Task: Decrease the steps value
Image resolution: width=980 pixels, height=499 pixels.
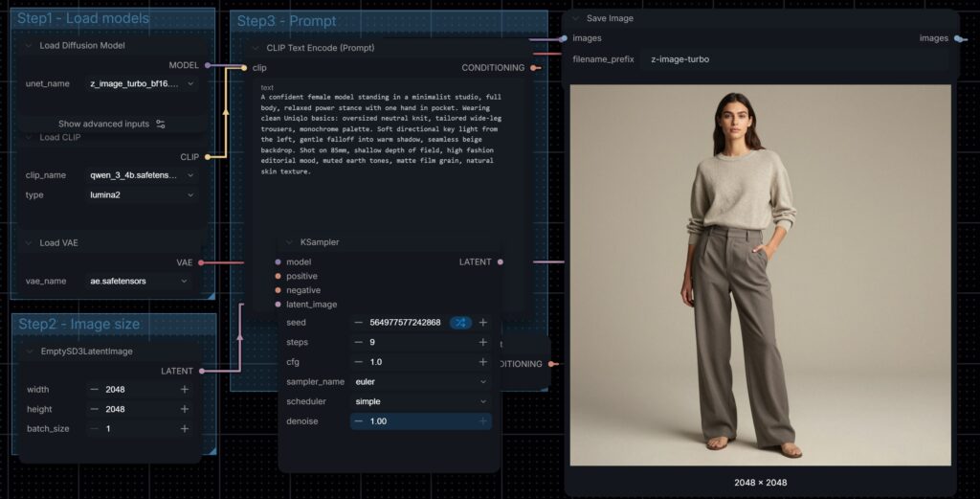Action: [358, 343]
